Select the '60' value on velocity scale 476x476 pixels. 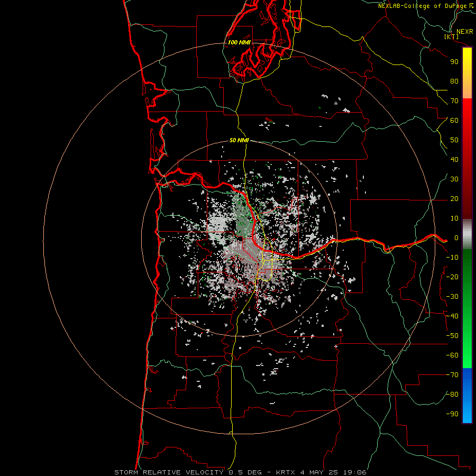[454, 120]
